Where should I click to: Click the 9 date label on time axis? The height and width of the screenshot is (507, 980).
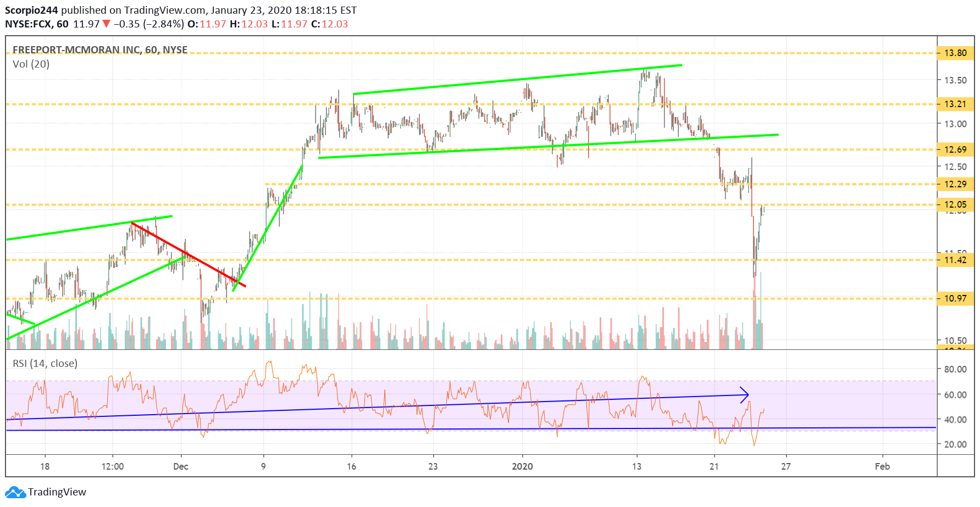pyautogui.click(x=263, y=466)
